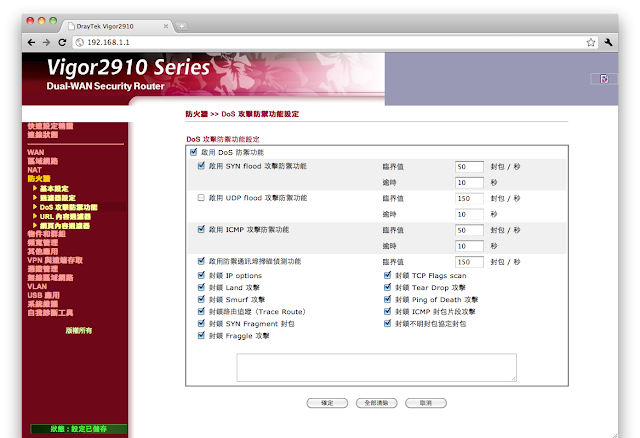Edit the SYN flood threshold field
Viewport: 640px width, 438px height.
point(469,167)
